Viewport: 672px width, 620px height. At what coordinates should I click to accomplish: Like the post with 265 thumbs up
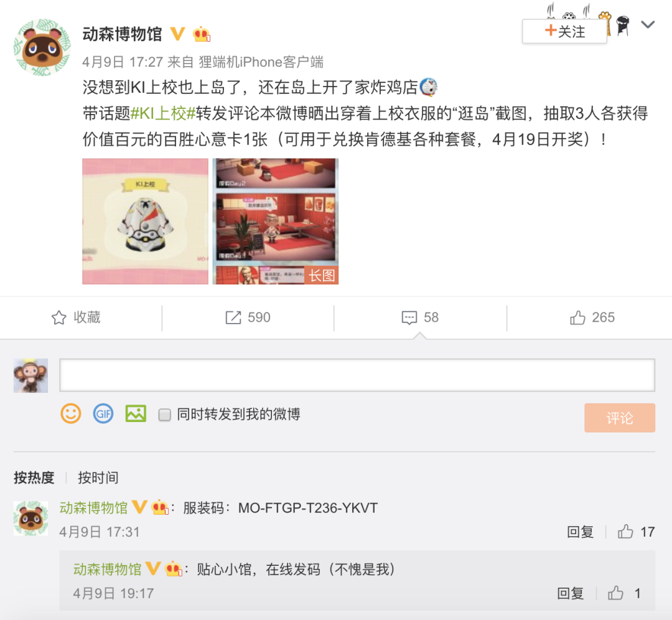(x=592, y=317)
